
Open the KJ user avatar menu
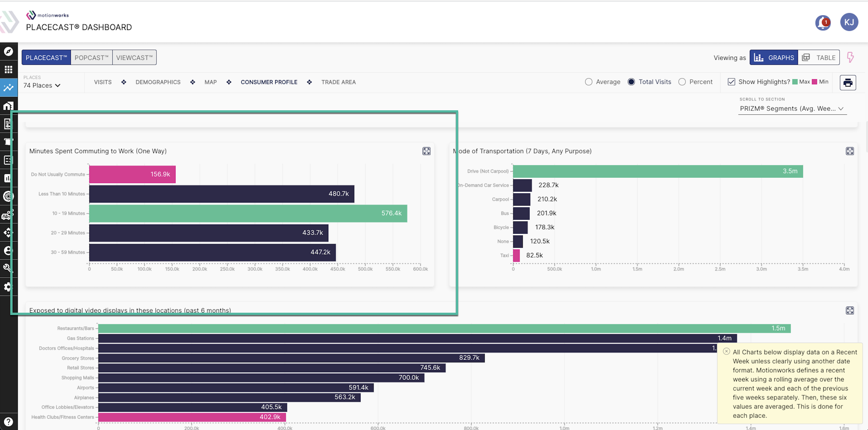(x=849, y=22)
